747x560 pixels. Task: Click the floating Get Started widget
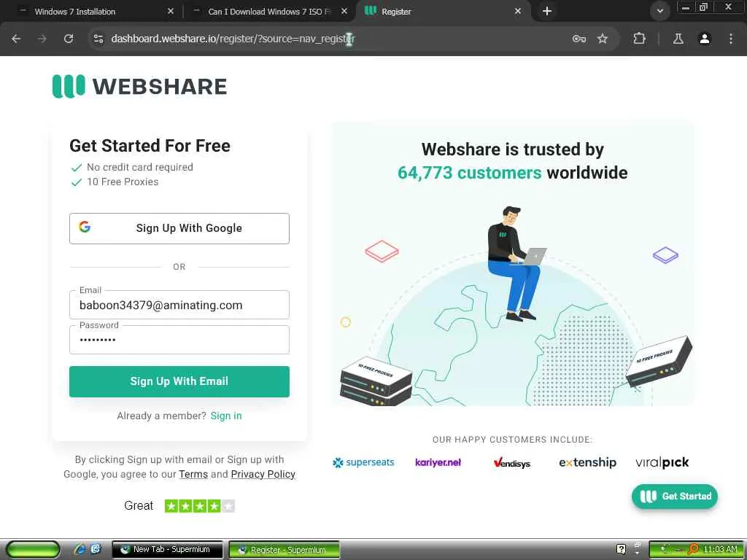pos(675,496)
